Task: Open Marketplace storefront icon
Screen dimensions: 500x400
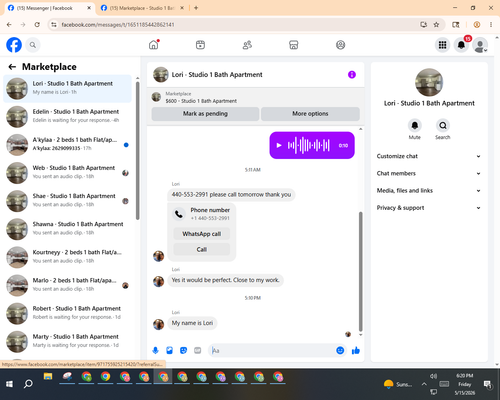Action: [294, 45]
